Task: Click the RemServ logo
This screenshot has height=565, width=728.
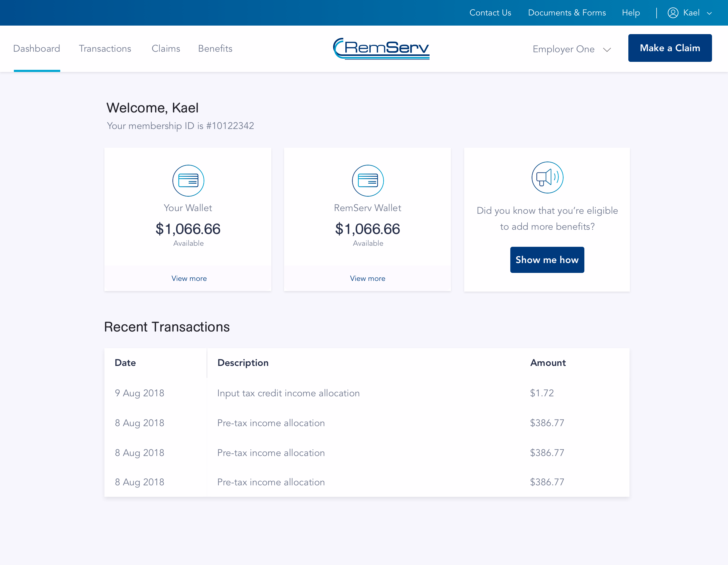Action: (x=381, y=49)
